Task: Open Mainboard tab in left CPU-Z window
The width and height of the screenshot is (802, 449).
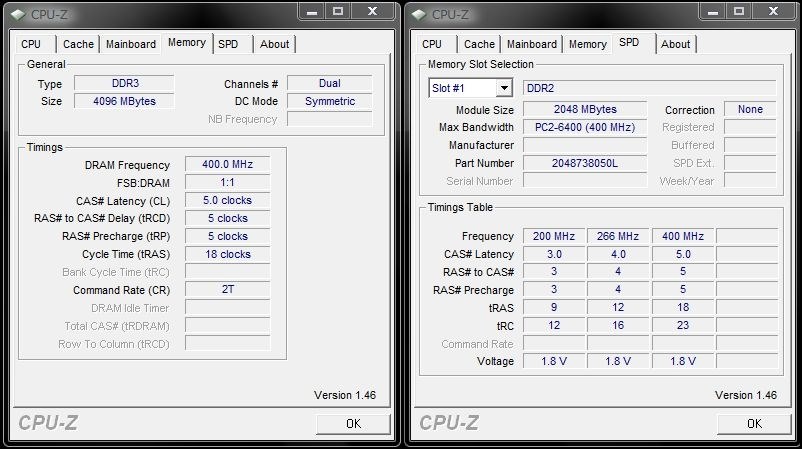Action: 130,44
